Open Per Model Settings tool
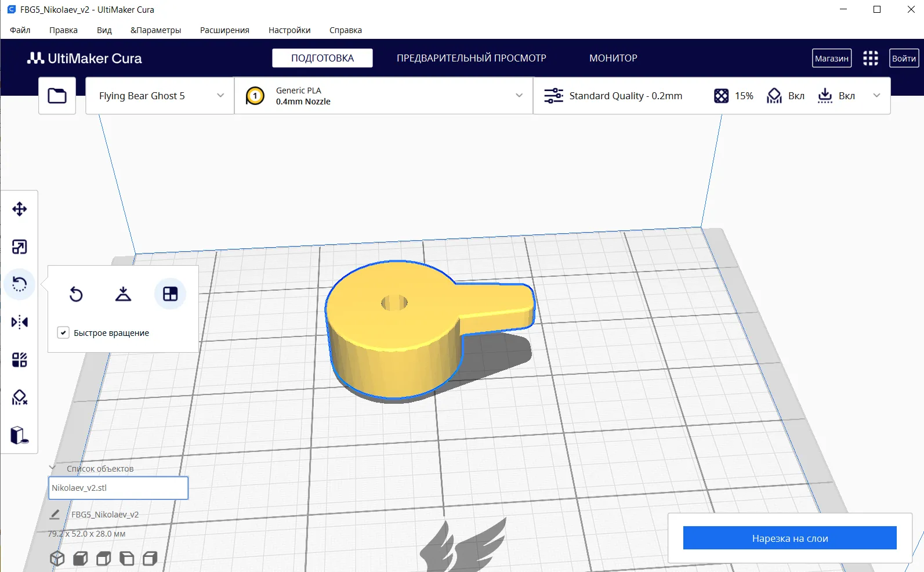924x572 pixels. (x=20, y=360)
